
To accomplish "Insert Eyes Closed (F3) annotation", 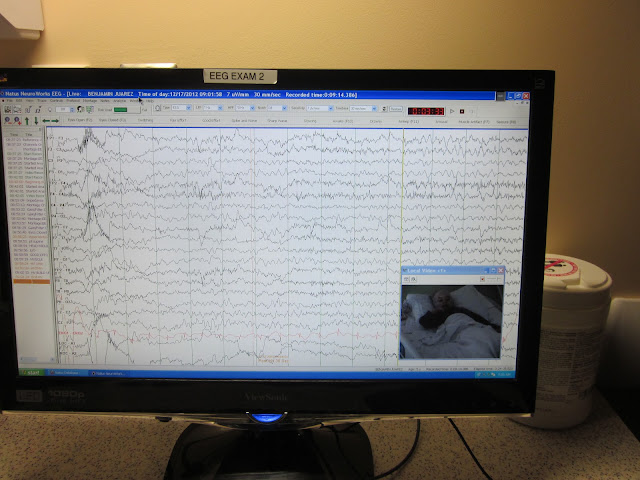I will (112, 120).
